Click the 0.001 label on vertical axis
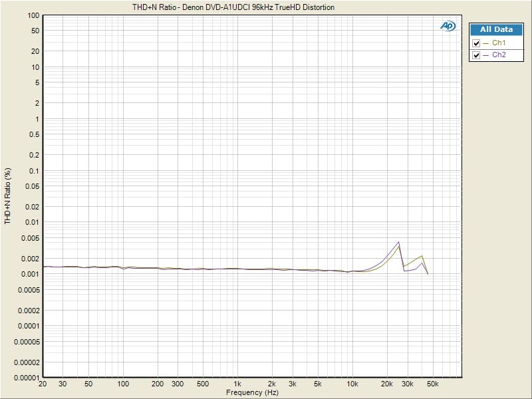This screenshot has width=532, height=399. coord(31,274)
